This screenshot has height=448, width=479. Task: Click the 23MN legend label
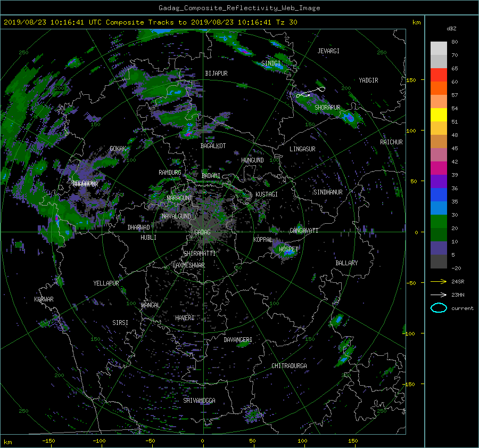click(x=458, y=295)
